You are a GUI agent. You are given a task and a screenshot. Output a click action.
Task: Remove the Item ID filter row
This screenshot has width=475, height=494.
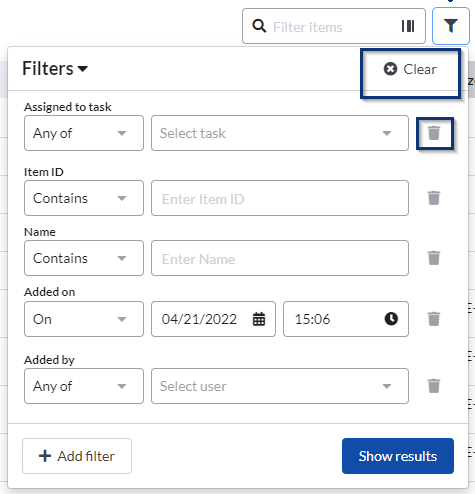tap(434, 198)
